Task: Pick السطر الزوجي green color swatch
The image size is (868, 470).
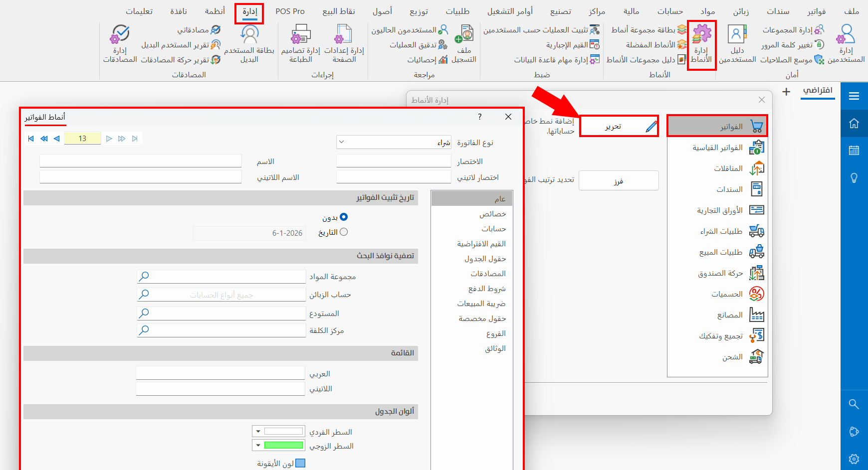Action: 284,445
